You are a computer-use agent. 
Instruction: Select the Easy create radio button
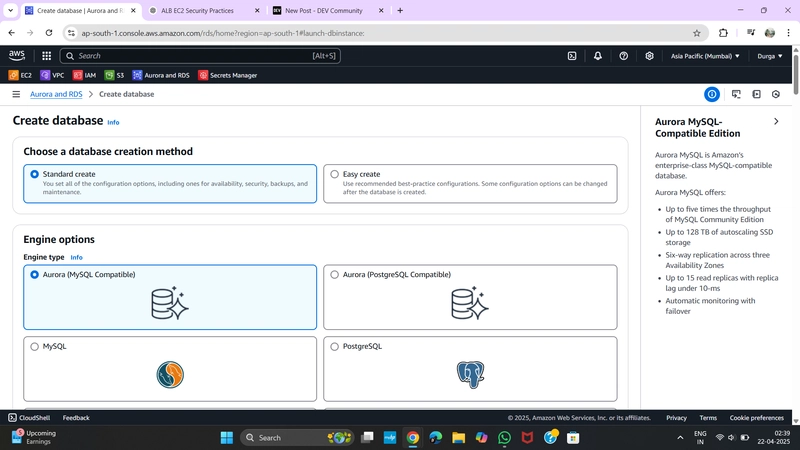click(334, 174)
